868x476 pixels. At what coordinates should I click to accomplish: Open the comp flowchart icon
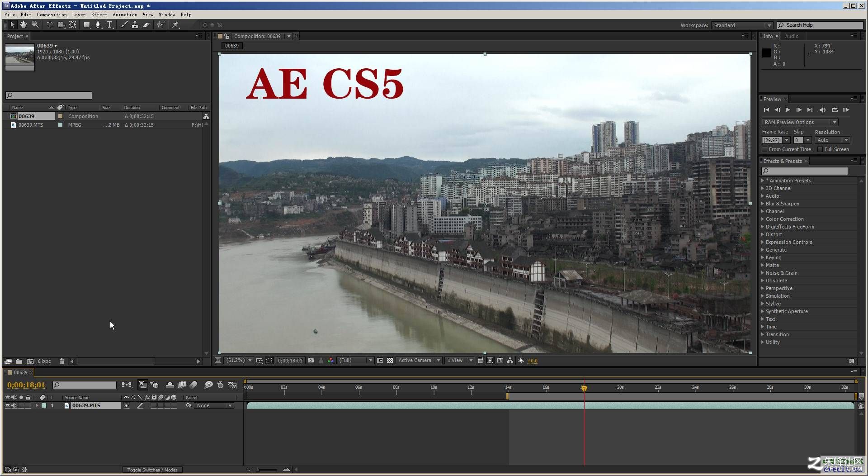coord(510,361)
